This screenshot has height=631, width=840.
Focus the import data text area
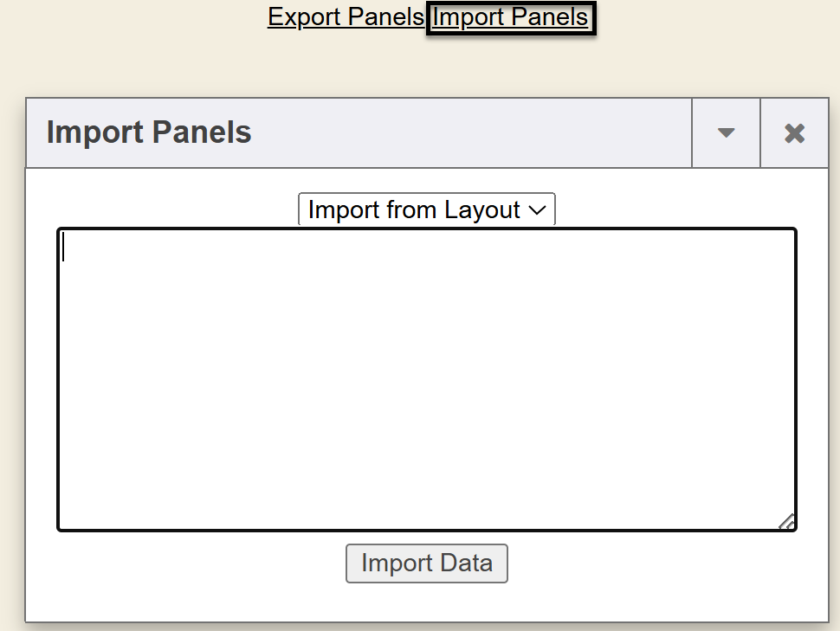[x=426, y=379]
